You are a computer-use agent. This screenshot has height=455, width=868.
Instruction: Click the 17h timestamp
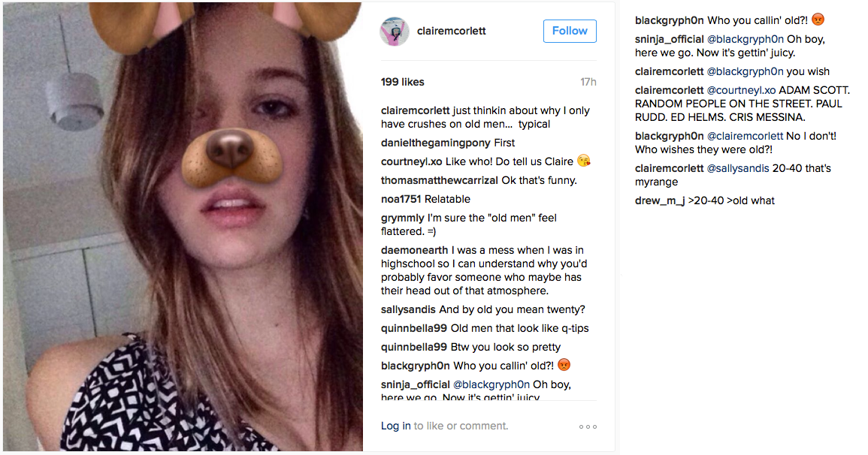588,82
